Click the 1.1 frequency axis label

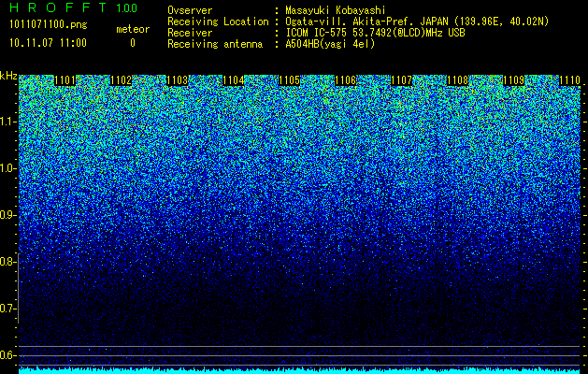click(x=7, y=122)
